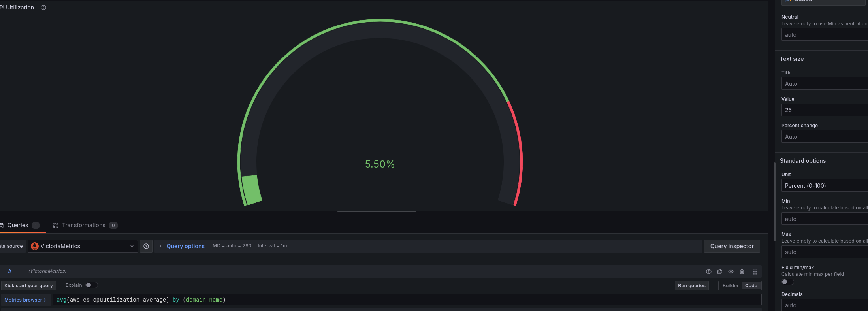
Task: Click the panel resize handle bar below the gauge
Action: click(377, 211)
